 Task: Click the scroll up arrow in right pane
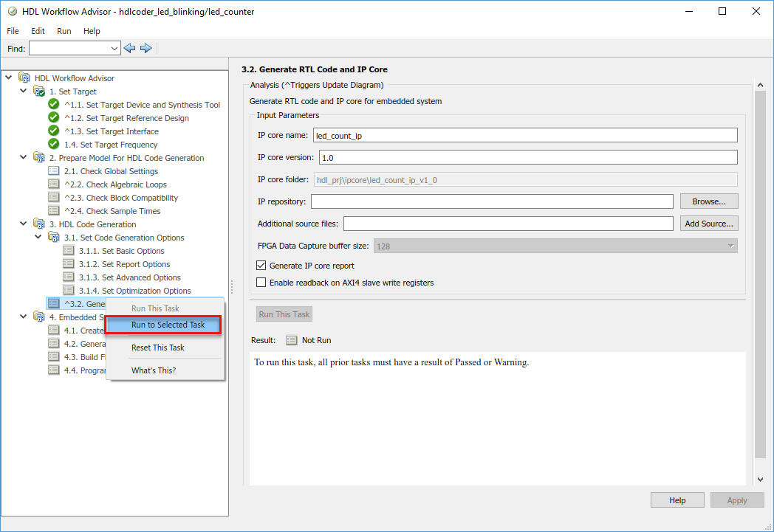click(x=760, y=86)
